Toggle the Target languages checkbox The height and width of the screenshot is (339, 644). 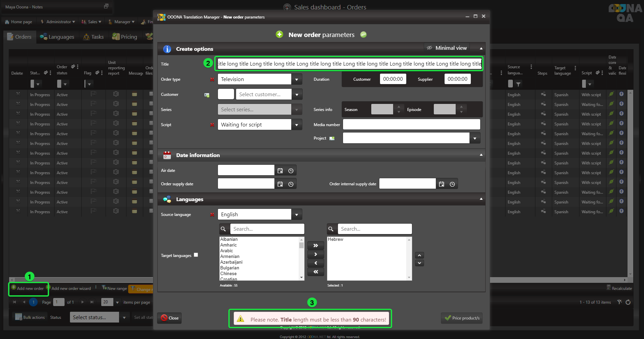pos(196,255)
